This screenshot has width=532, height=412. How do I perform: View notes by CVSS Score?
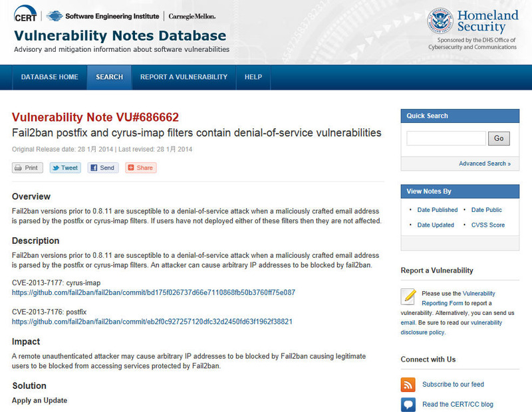coord(487,225)
